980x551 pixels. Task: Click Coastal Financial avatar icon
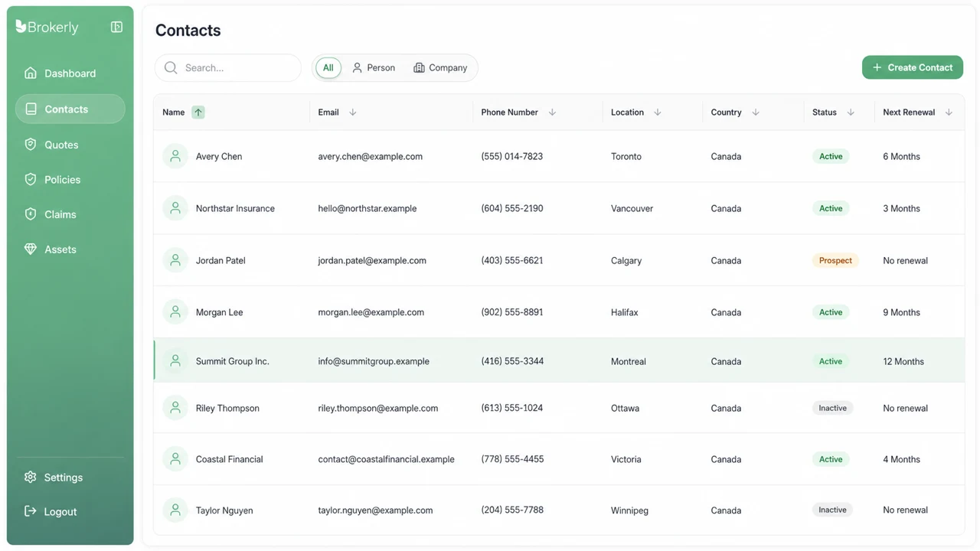[x=175, y=459]
